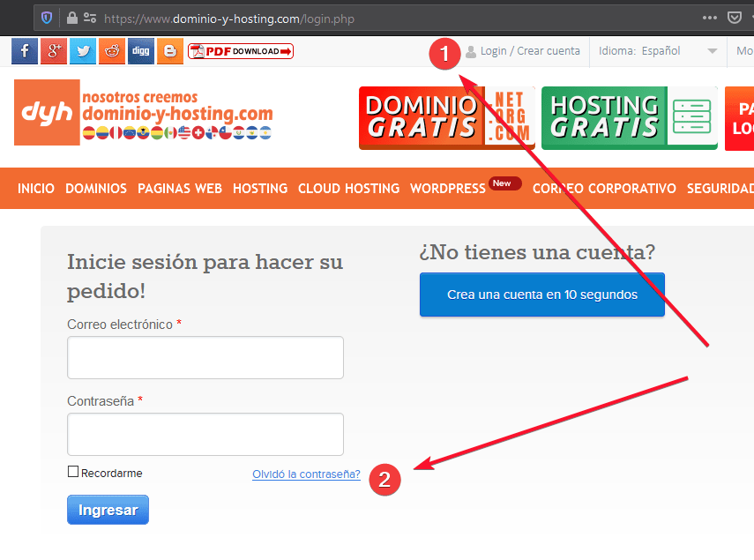
Task: Click the address bar URL
Action: pyautogui.click(x=229, y=19)
